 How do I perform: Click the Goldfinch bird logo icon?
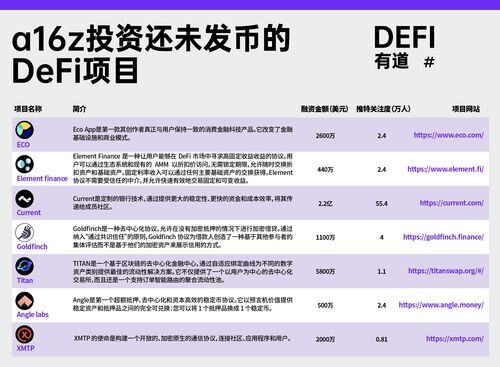tap(24, 232)
